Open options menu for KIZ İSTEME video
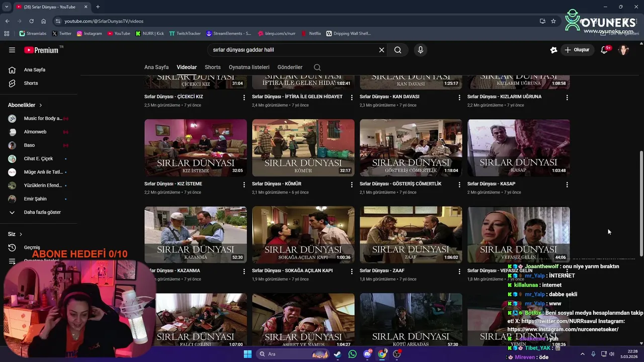 point(244,185)
